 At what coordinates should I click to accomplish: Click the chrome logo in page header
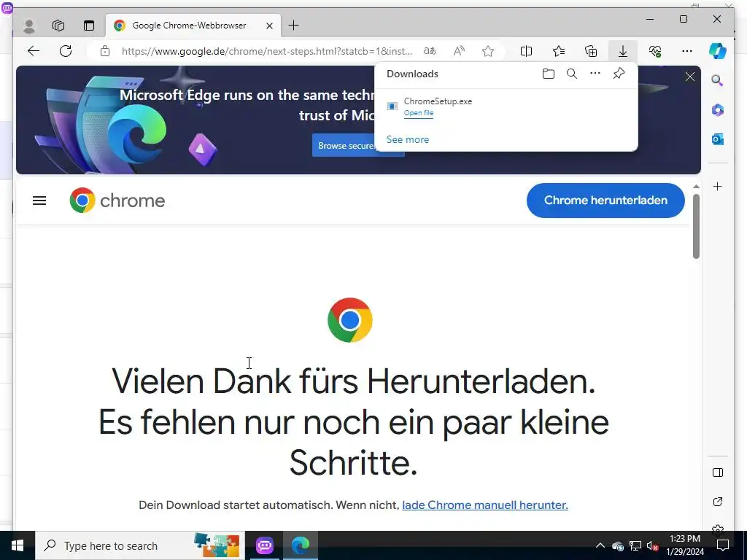[117, 201]
